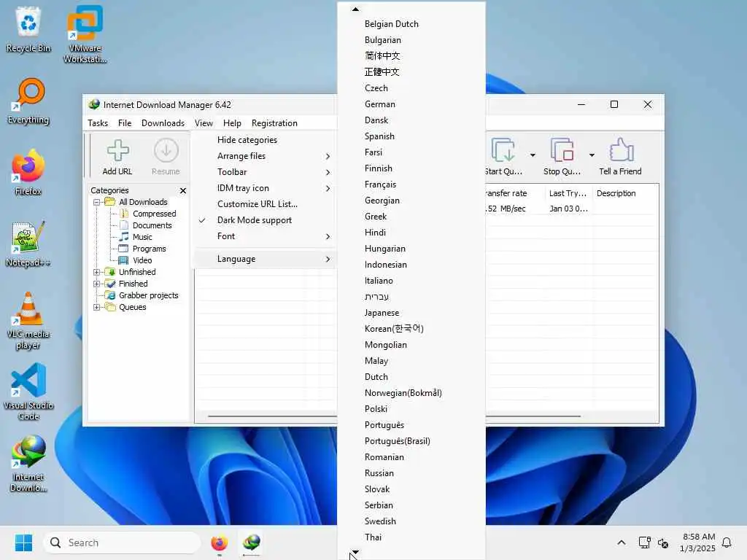Image resolution: width=747 pixels, height=560 pixels.
Task: Open clock showing 8:58 AM
Action: (697, 542)
